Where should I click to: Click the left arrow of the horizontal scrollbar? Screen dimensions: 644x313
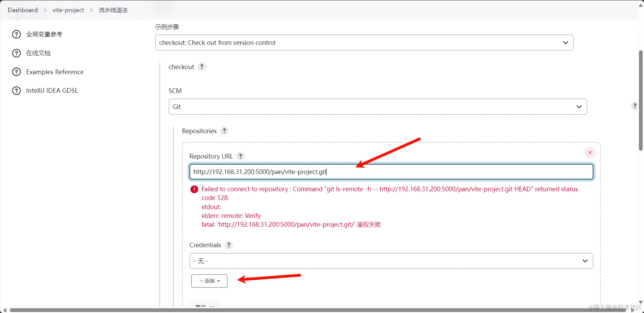coord(4,310)
